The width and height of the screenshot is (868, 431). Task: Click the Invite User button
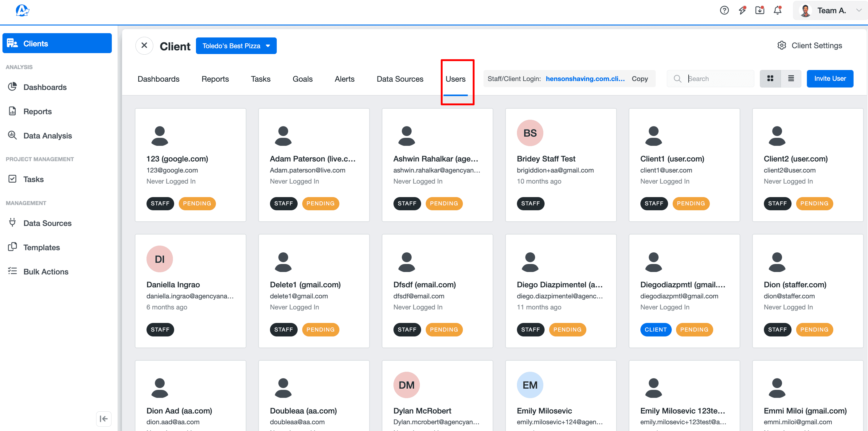click(x=830, y=79)
